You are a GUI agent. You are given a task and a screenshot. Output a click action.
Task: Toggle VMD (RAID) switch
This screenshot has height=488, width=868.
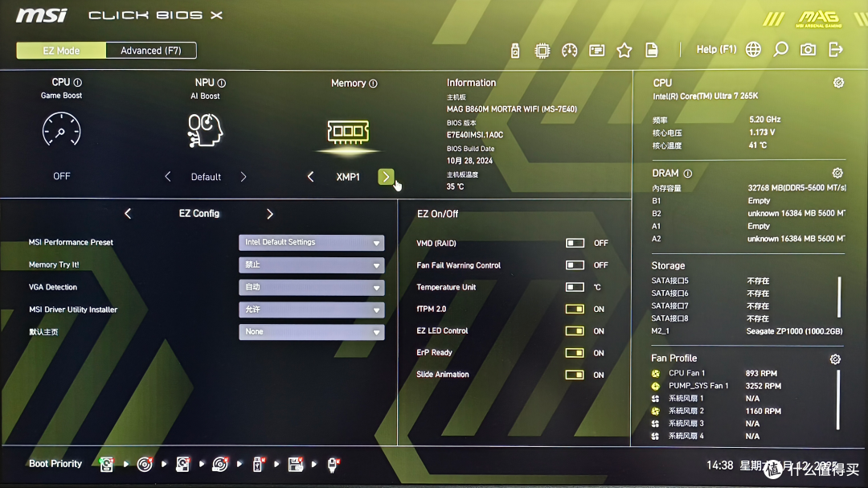[575, 243]
